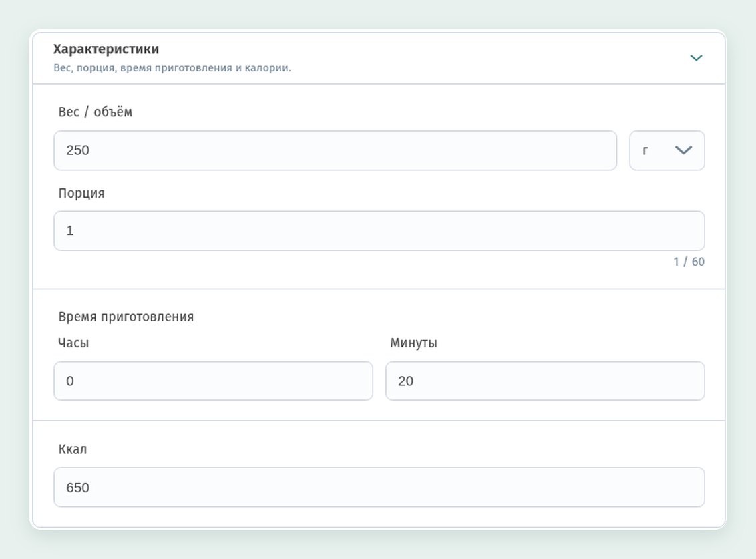The height and width of the screenshot is (559, 756).
Task: Click the 1 / 60 character counter
Action: pyautogui.click(x=689, y=262)
